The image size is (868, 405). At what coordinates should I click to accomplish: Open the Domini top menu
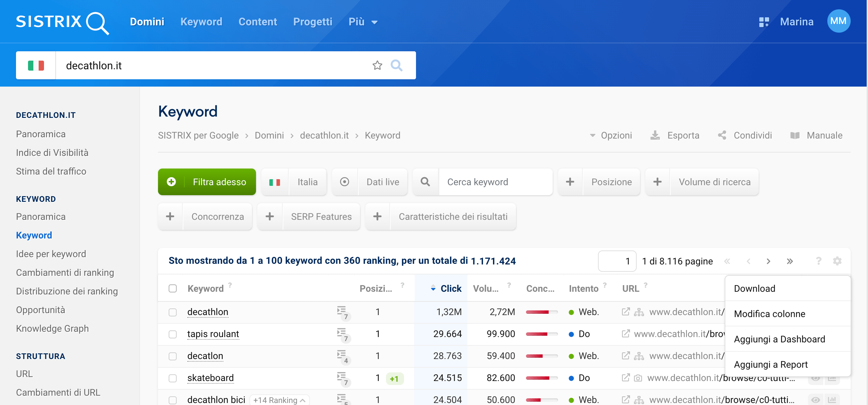pyautogui.click(x=147, y=22)
